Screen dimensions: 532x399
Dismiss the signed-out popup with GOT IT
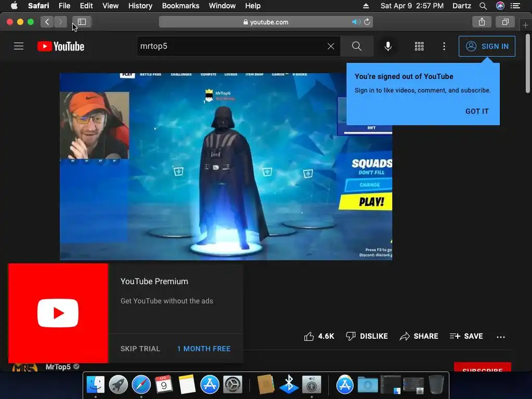pyautogui.click(x=477, y=111)
